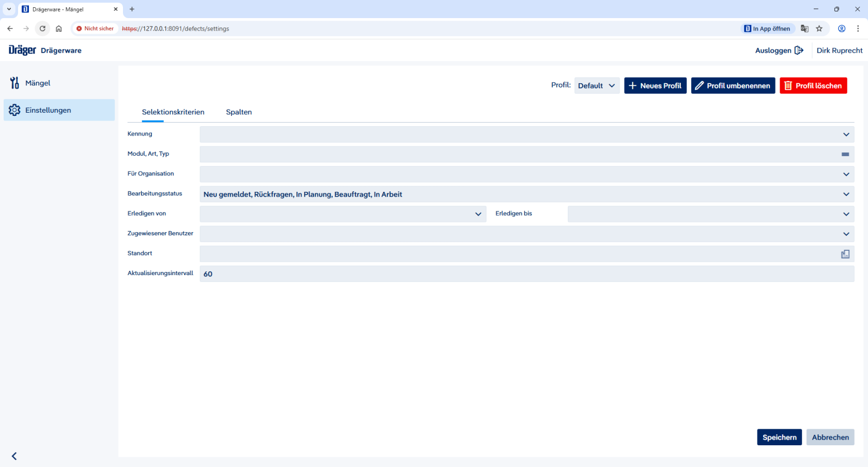Open the Kennung dropdown

[846, 134]
